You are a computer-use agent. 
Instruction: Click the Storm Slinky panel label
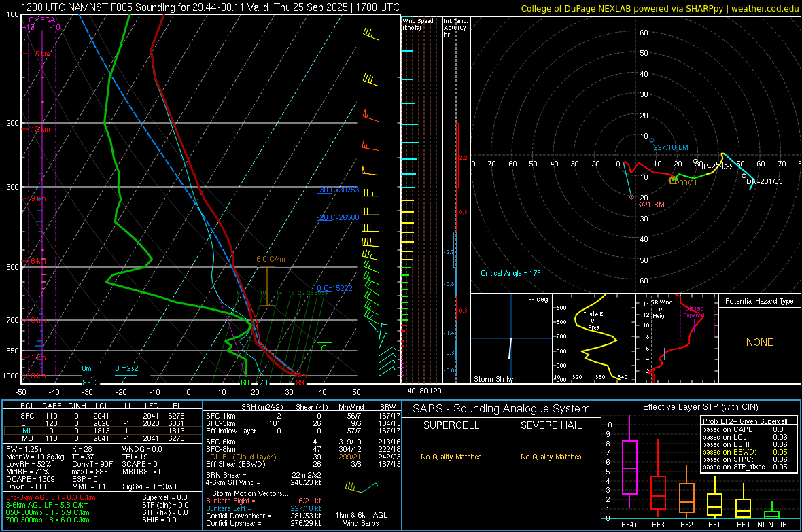(x=493, y=379)
